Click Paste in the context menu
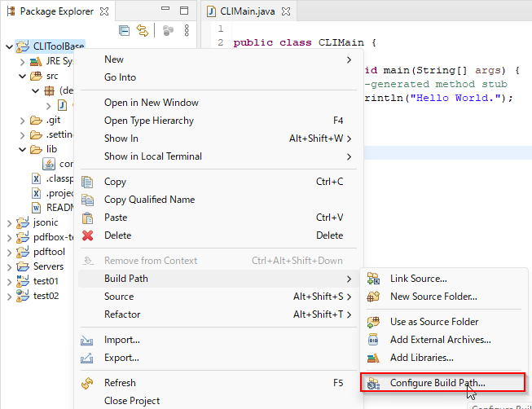This screenshot has height=409, width=532. (219, 218)
